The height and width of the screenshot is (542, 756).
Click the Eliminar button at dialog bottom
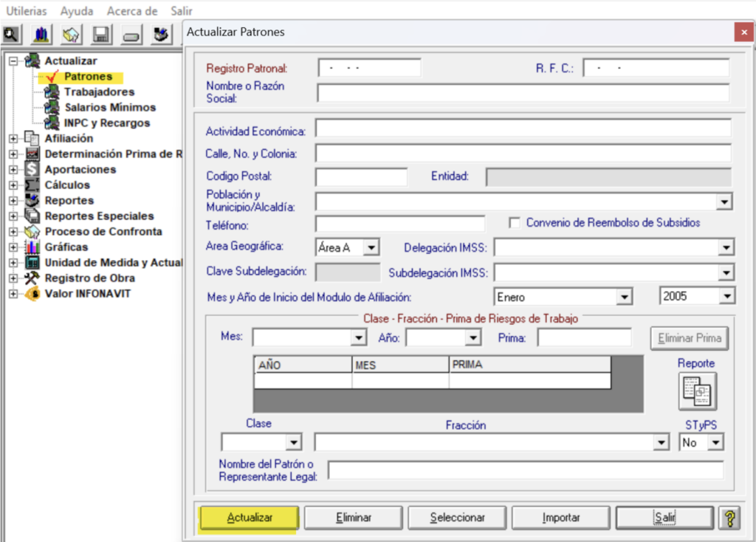(x=354, y=518)
